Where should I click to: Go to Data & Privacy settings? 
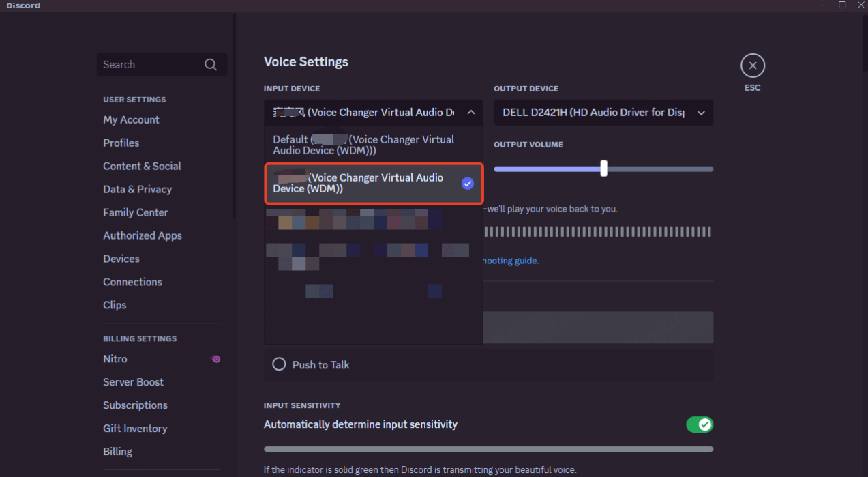point(137,189)
